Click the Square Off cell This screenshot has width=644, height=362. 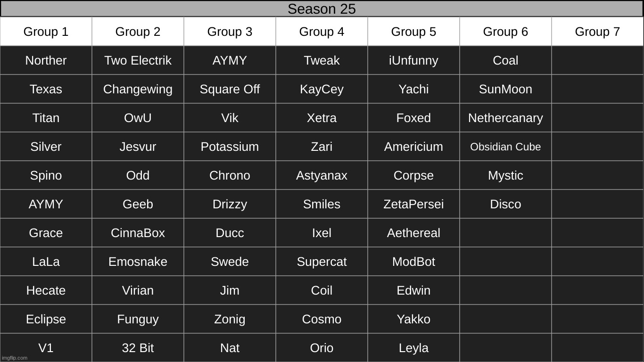(230, 89)
